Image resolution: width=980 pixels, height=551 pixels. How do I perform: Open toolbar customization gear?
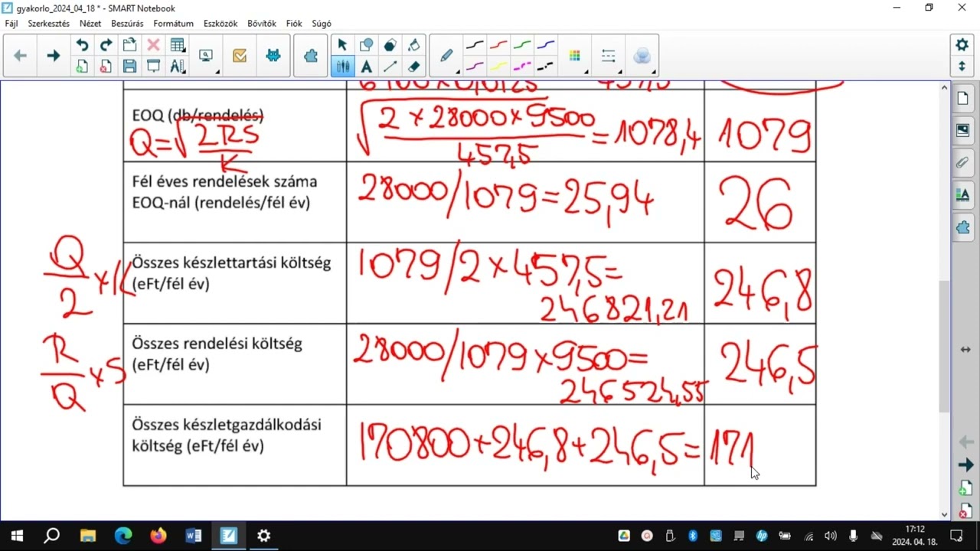tap(962, 45)
